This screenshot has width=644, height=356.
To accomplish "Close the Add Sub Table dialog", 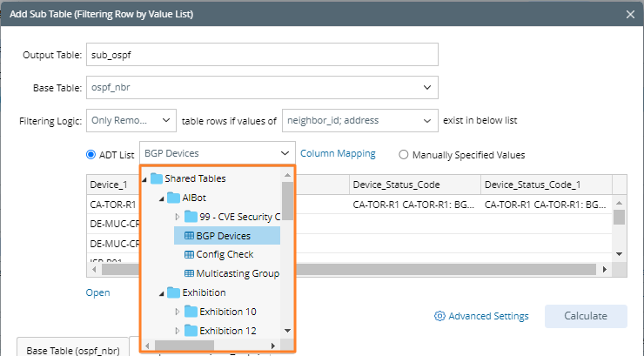I will [x=630, y=14].
